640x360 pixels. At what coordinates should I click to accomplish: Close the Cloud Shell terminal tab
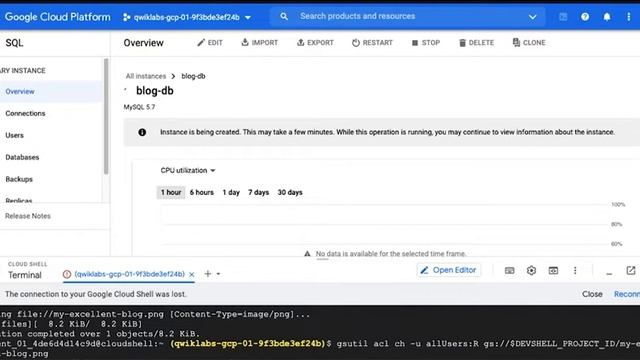point(191,275)
